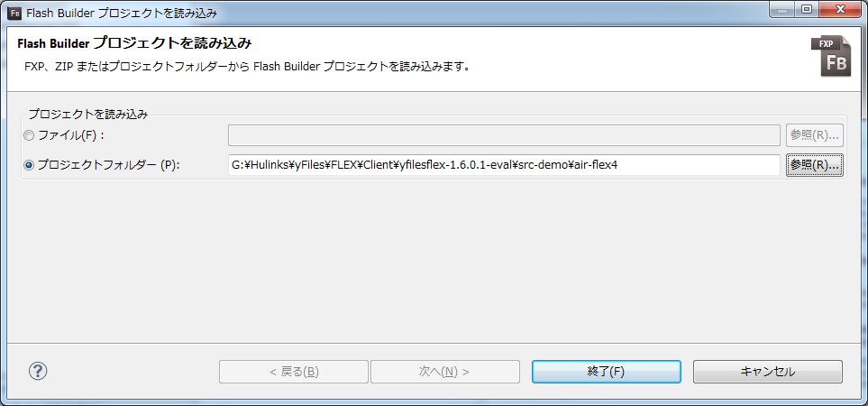Click the disabled < 戻る(B) button
Viewport: 868px width, 406px height.
tap(294, 372)
